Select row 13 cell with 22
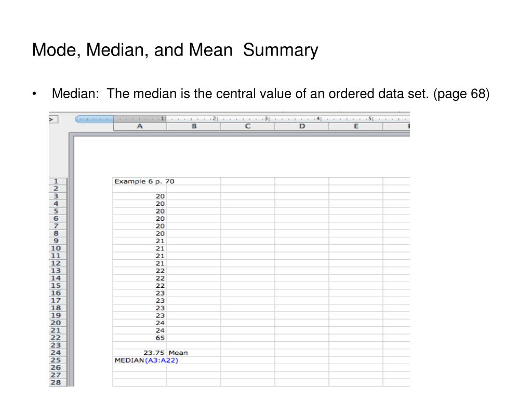Image resolution: width=532 pixels, height=399 pixels. 140,271
